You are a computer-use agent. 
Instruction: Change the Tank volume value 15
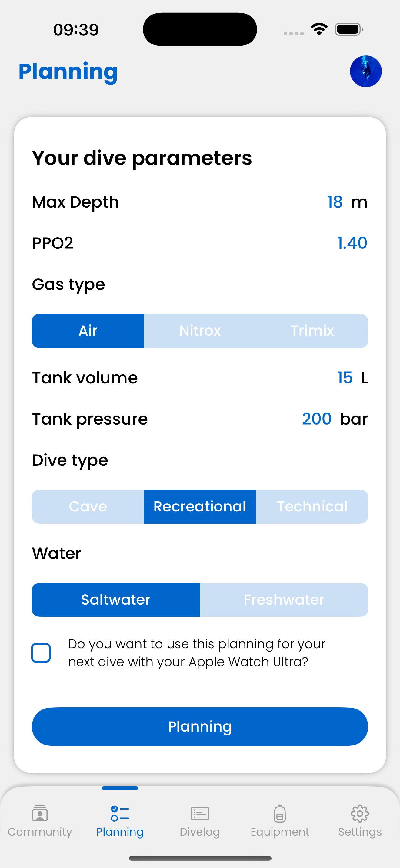coord(345,378)
